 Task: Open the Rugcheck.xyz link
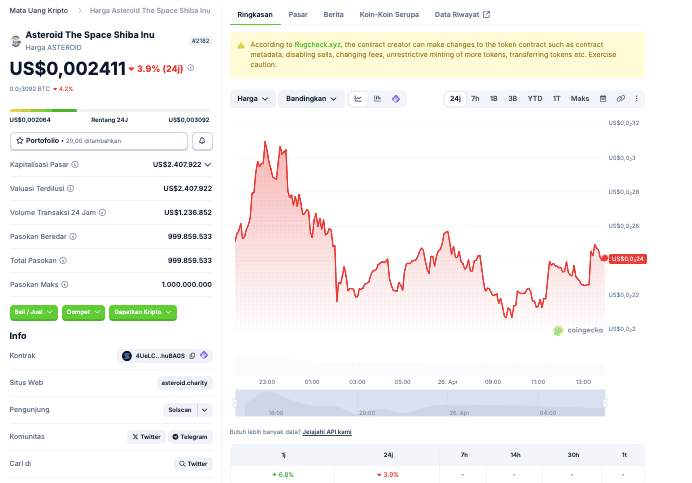click(317, 45)
